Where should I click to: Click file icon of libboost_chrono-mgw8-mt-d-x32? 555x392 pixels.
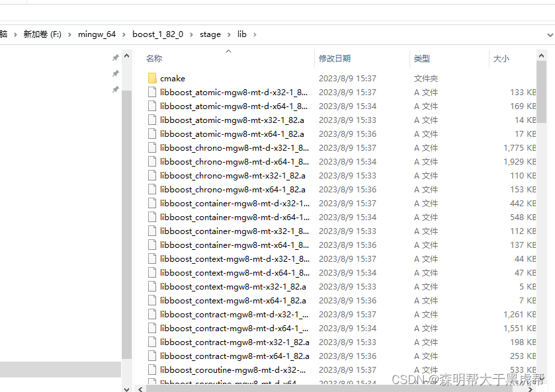152,147
